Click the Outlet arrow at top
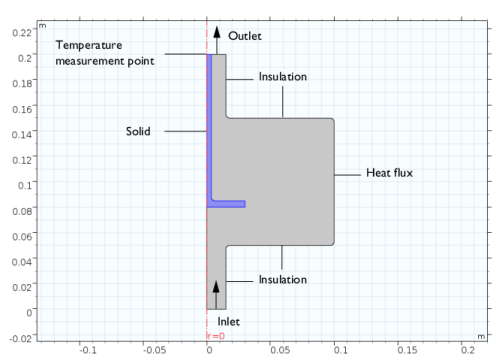This screenshot has width=499, height=360. [217, 40]
